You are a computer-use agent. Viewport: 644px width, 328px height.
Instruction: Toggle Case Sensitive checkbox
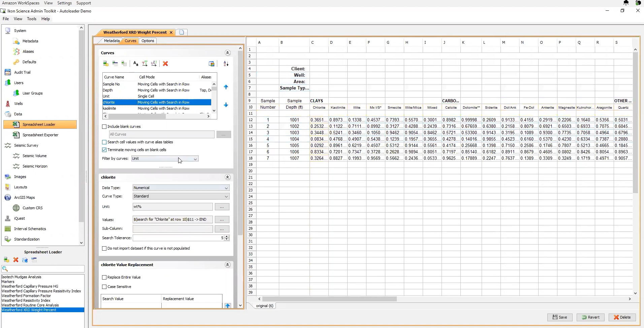(104, 287)
